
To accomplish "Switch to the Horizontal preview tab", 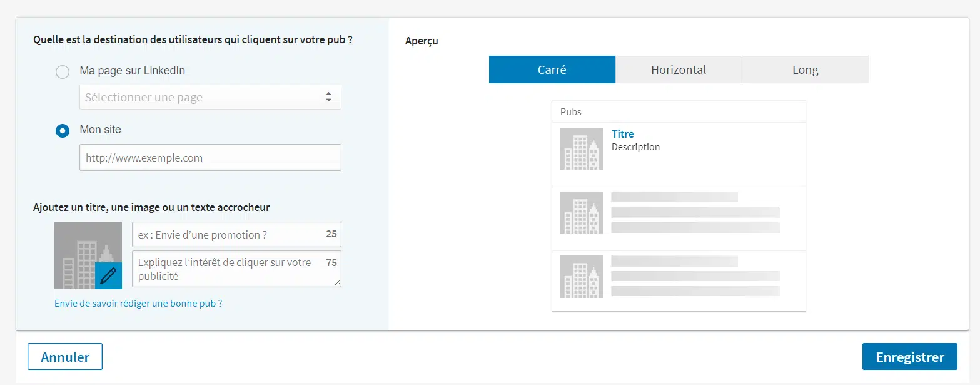I will point(679,70).
